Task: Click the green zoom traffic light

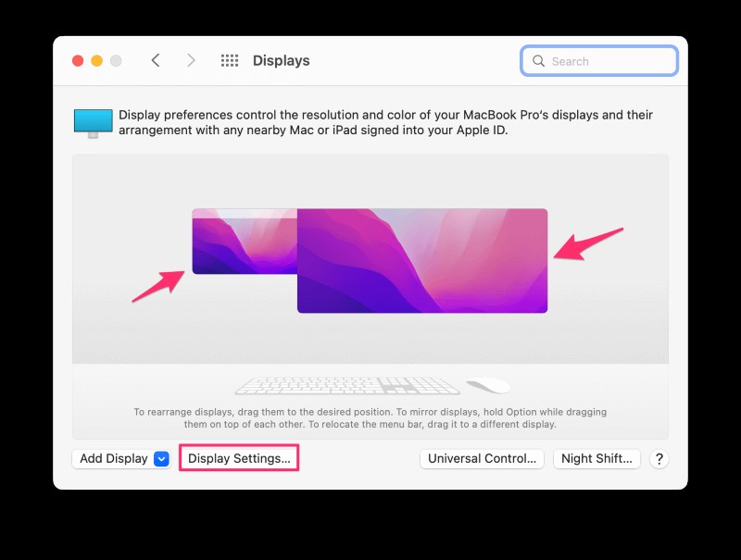Action: (x=115, y=60)
